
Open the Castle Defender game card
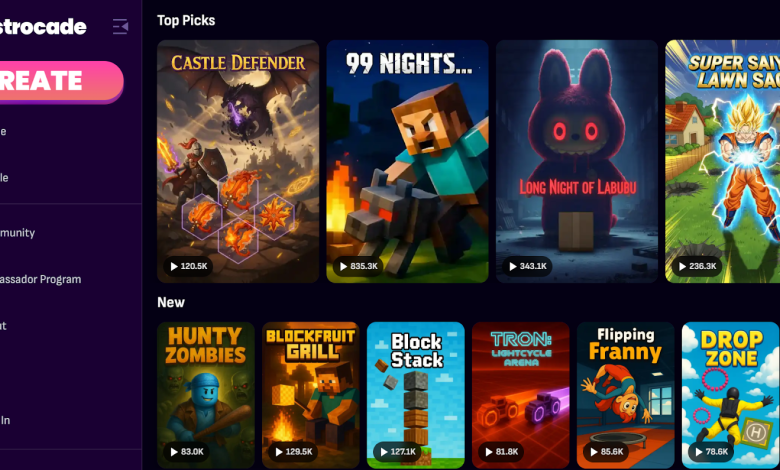pyautogui.click(x=238, y=162)
